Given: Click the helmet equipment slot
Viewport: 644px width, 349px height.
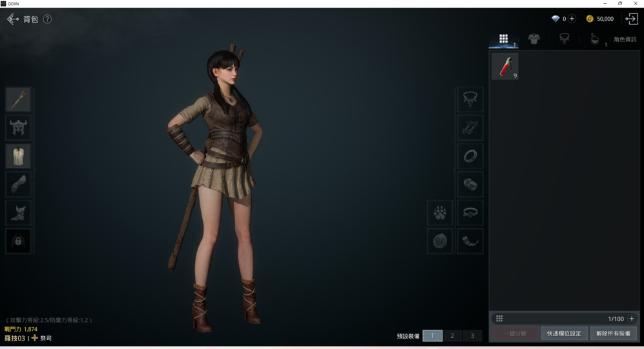Looking at the screenshot, I should tap(18, 128).
